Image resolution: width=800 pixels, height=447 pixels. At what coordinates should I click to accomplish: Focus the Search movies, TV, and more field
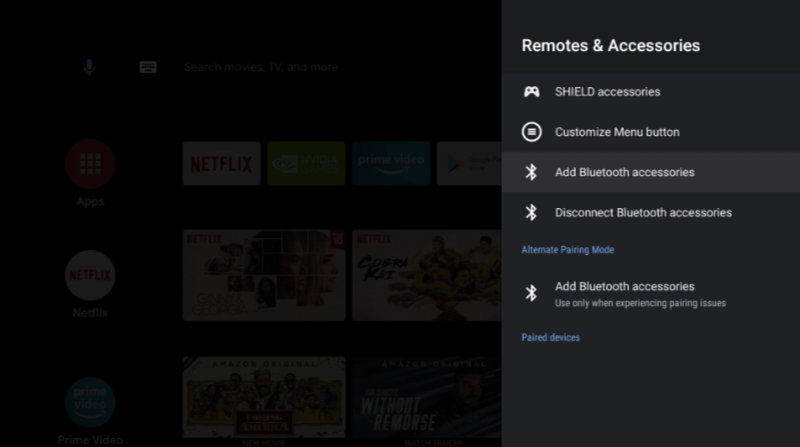point(261,67)
